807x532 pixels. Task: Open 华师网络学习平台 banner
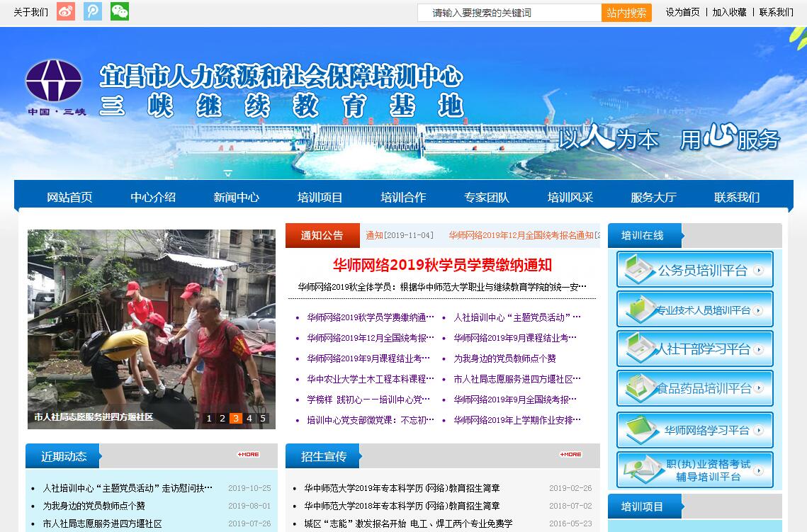pyautogui.click(x=694, y=430)
